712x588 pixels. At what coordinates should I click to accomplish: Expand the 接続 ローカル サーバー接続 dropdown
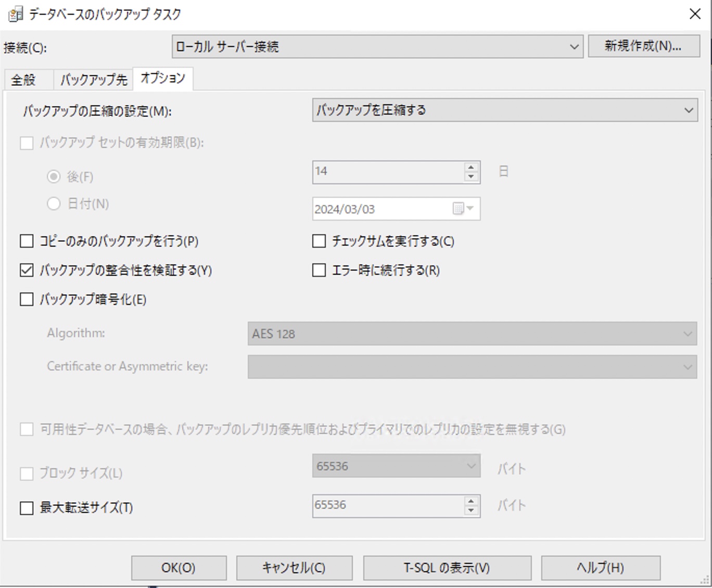click(377, 46)
